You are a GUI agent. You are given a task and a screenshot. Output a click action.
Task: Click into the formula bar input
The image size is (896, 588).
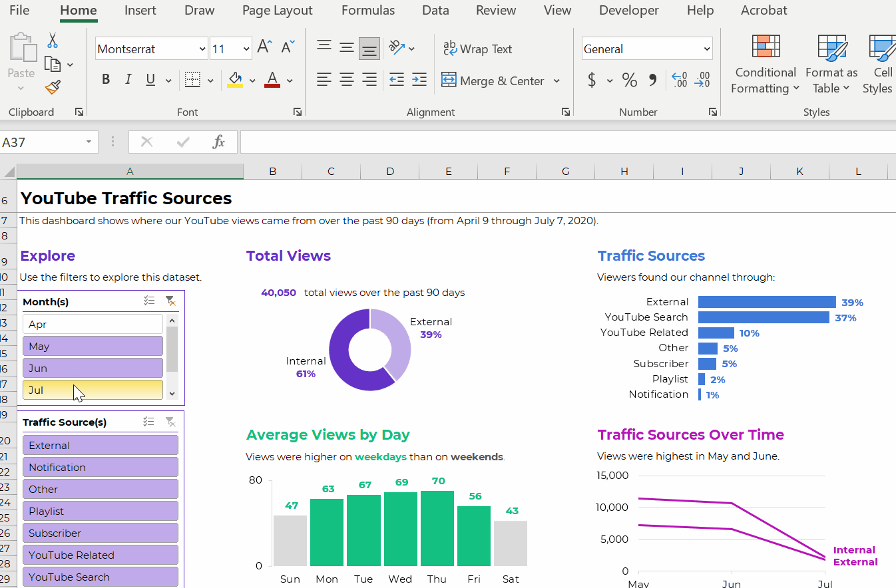tap(566, 142)
